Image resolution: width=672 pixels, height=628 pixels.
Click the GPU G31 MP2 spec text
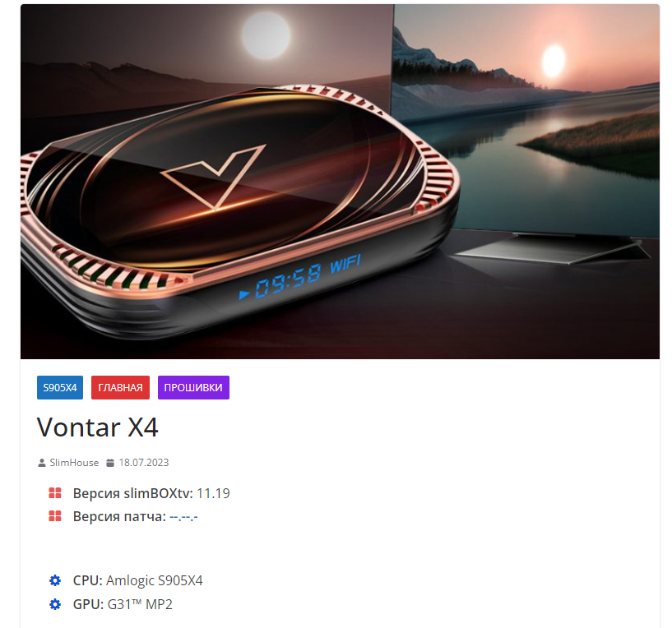click(123, 604)
